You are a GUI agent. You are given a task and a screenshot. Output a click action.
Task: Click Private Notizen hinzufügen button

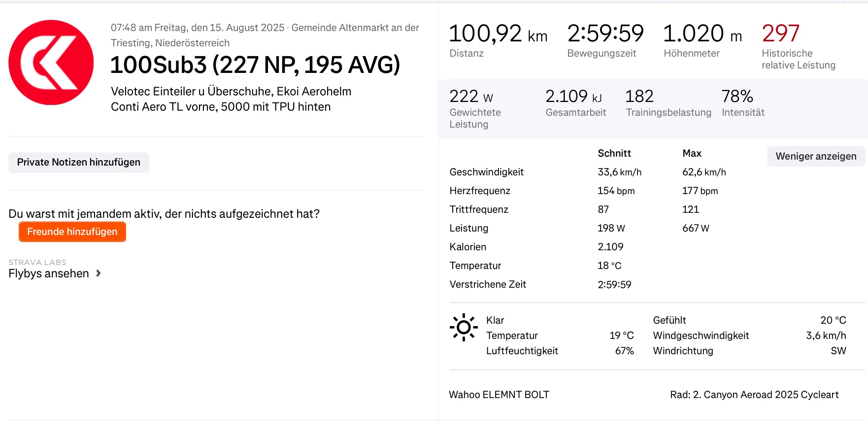tap(79, 163)
